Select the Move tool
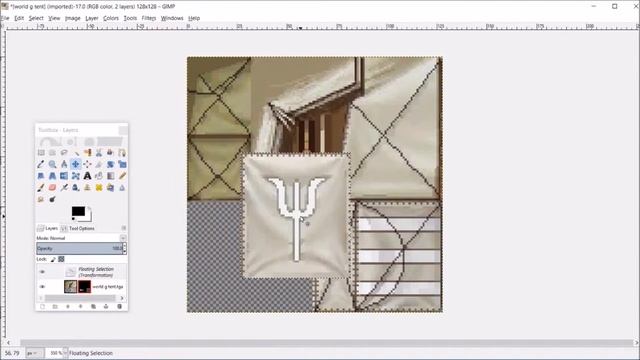 pos(76,164)
